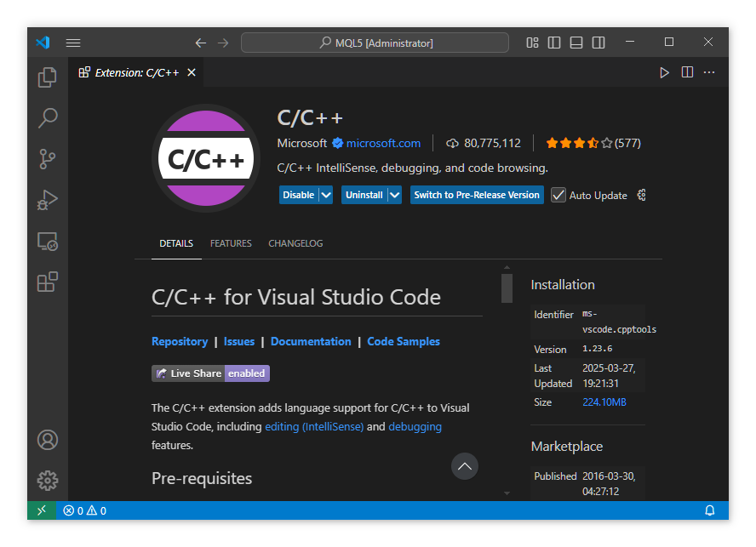Open notifications bell in status bar
The image size is (756, 547).
(x=710, y=510)
